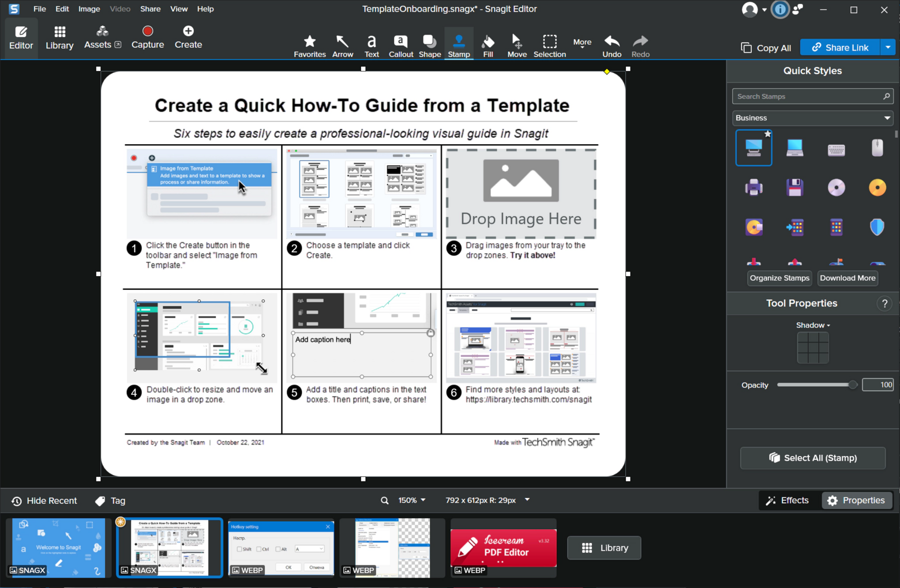Click the info icon in title bar
900x588 pixels.
pos(780,9)
